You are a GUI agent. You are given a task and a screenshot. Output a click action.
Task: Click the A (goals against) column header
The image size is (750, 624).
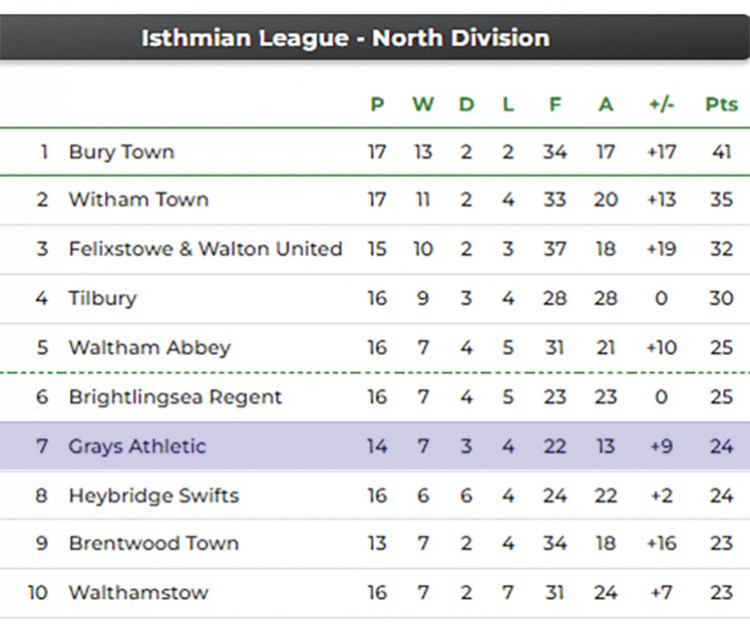606,104
